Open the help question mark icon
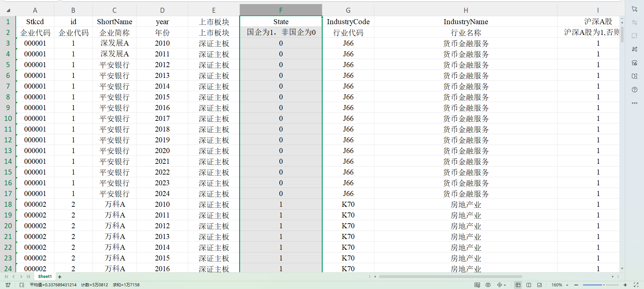The height and width of the screenshot is (289, 644). click(634, 90)
